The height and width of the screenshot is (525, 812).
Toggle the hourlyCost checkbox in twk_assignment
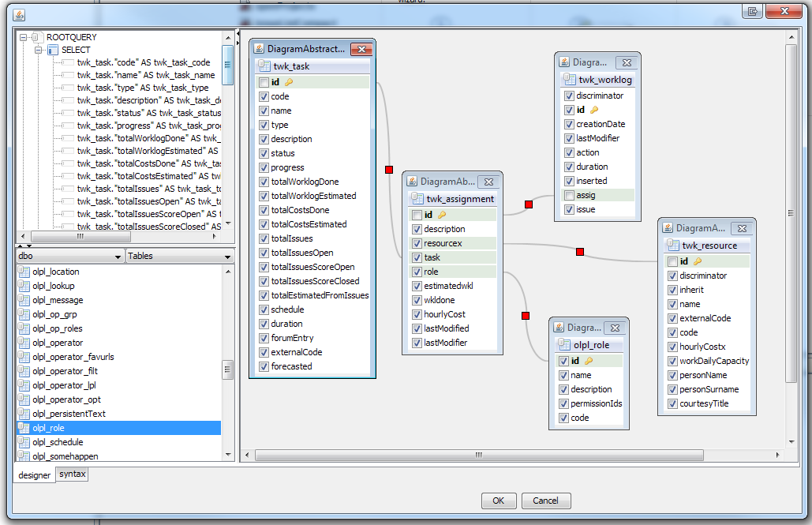coord(417,314)
